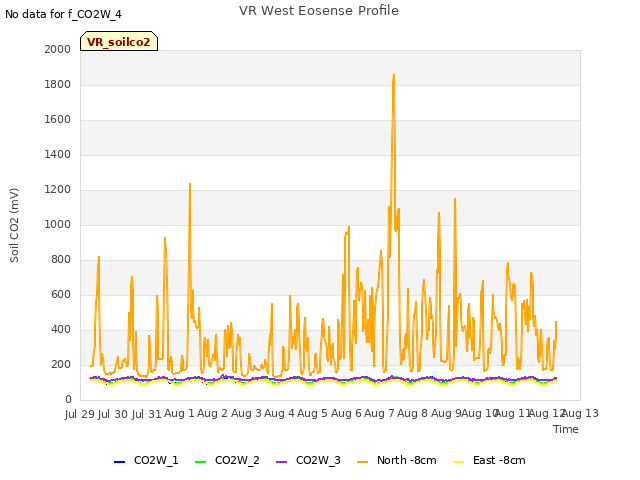Click the Aug 6 x-axis date label
The width and height of the screenshot is (640, 480).
346,413
